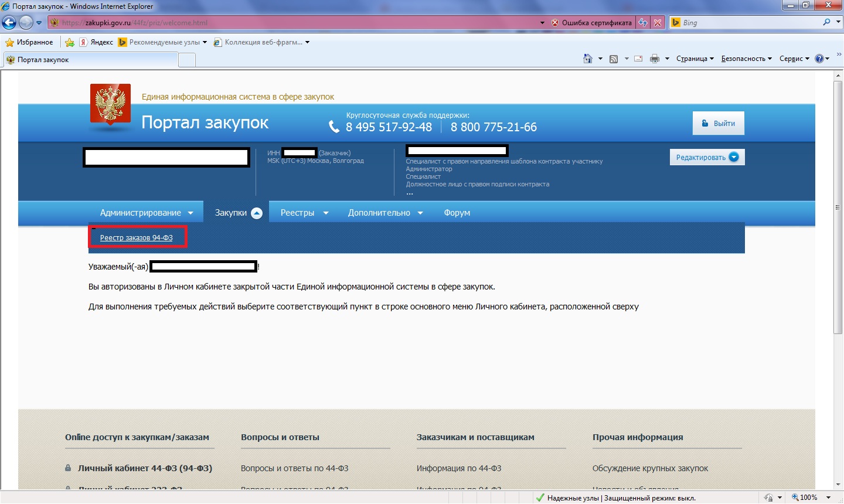Click the browser Back arrow button
The width and height of the screenshot is (844, 504).
click(9, 23)
